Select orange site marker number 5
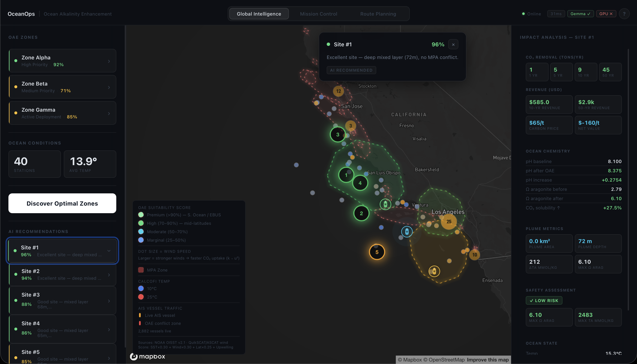The width and height of the screenshot is (637, 364). [x=377, y=252]
